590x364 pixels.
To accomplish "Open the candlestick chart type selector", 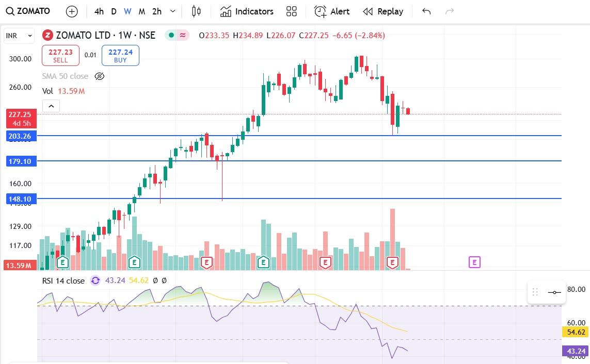I will [196, 12].
